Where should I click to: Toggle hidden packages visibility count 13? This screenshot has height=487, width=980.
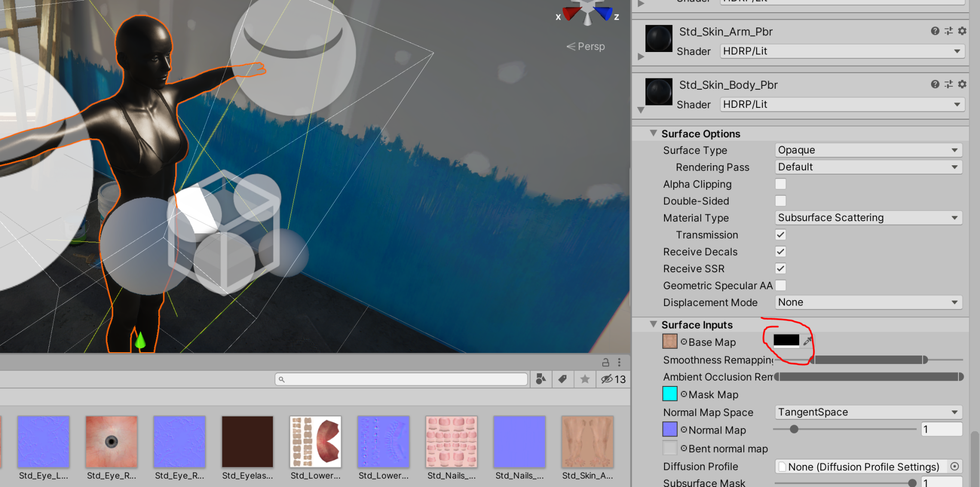[x=613, y=379]
